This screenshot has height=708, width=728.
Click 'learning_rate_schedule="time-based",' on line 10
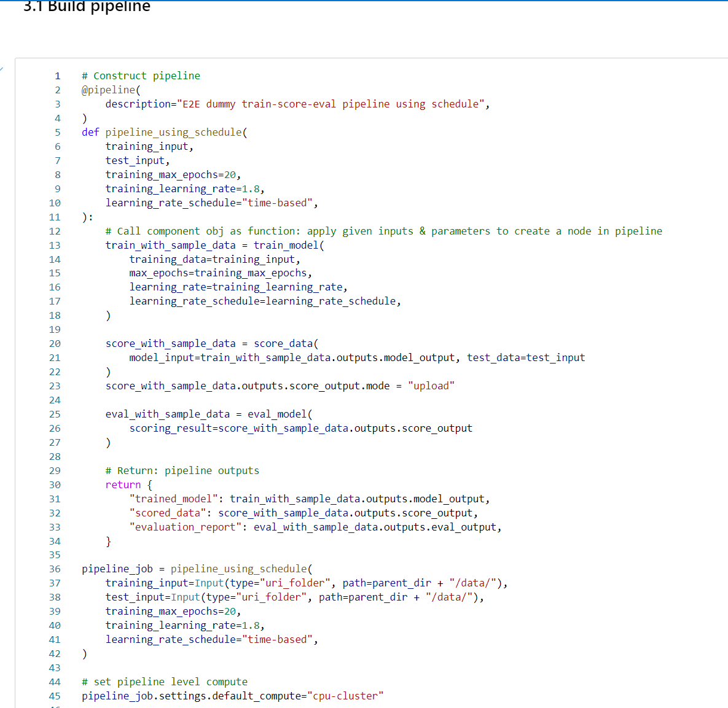[x=212, y=203]
